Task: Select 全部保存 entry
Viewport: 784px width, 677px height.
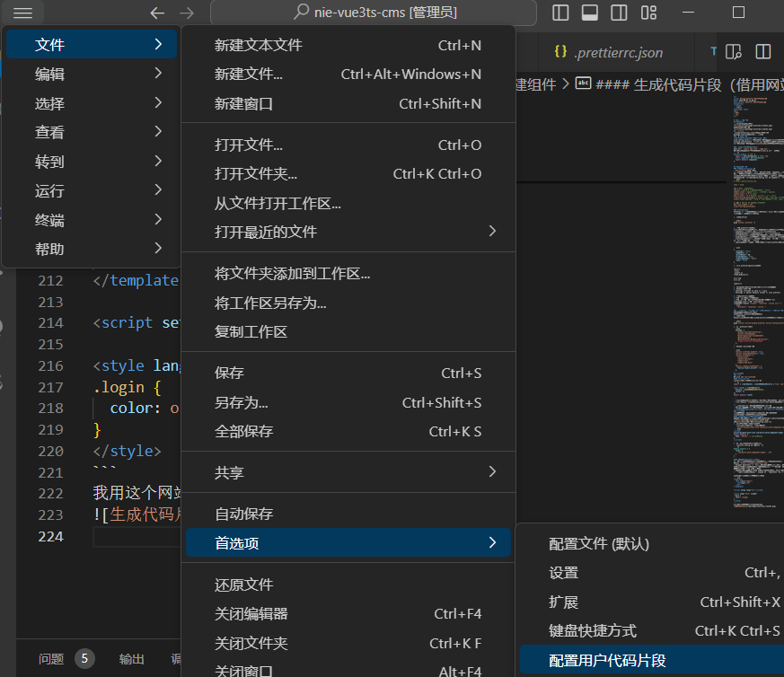Action: (x=348, y=432)
